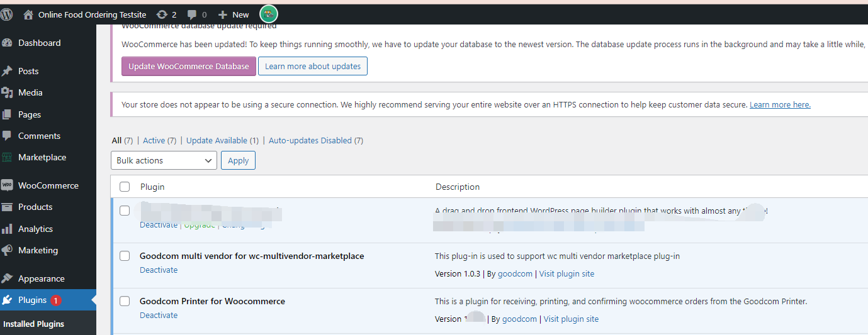Open the Bulk actions dropdown
868x335 pixels.
(164, 160)
